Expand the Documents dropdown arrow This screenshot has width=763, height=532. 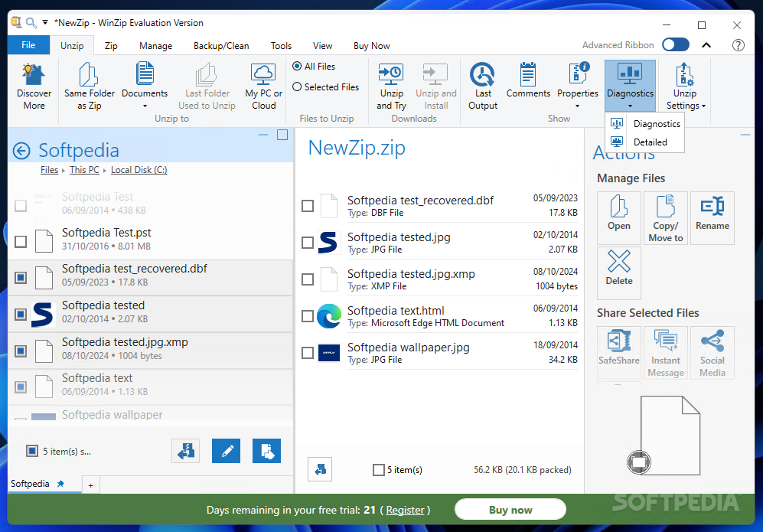pos(145,106)
